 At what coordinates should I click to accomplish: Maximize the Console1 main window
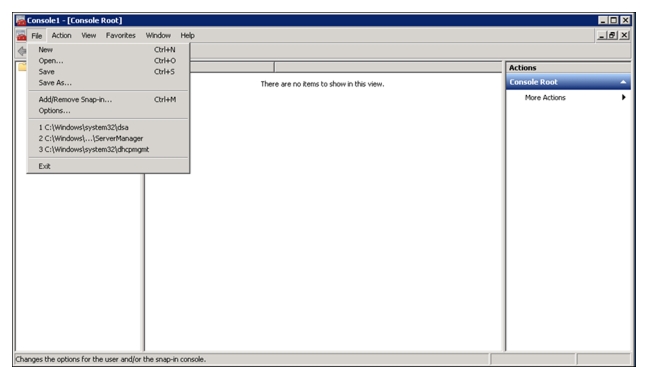point(614,20)
